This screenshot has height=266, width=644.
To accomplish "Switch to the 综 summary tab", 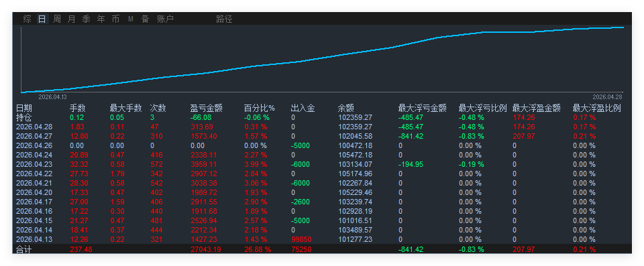I will click(27, 19).
